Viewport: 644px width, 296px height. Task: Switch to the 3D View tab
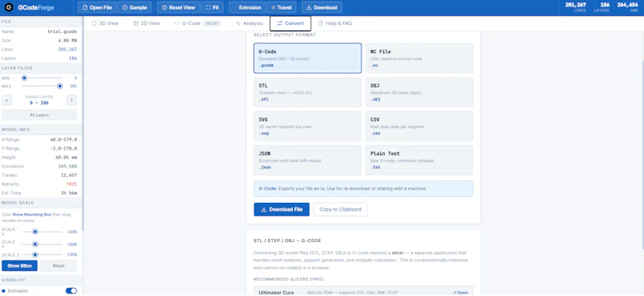pyautogui.click(x=105, y=23)
